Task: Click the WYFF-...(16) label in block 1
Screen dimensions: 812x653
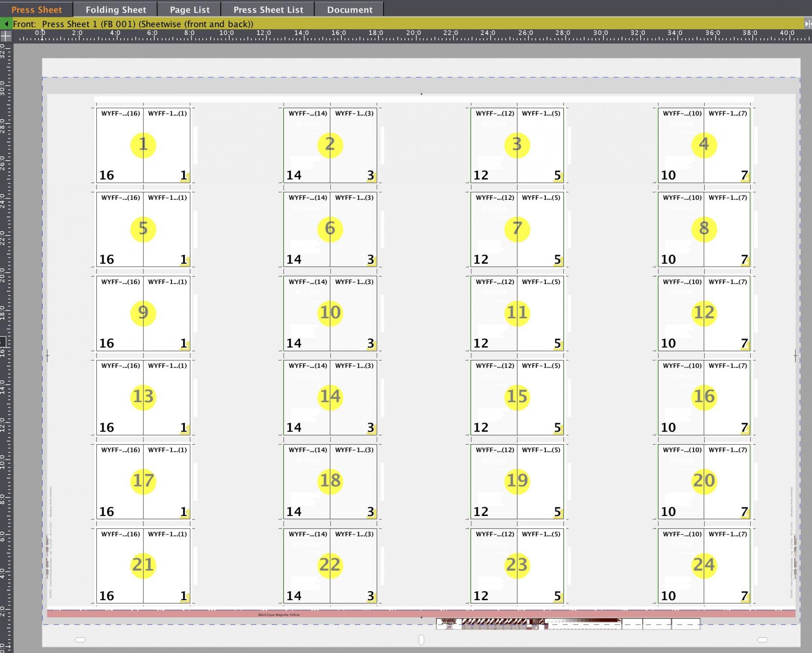Action: [121, 113]
